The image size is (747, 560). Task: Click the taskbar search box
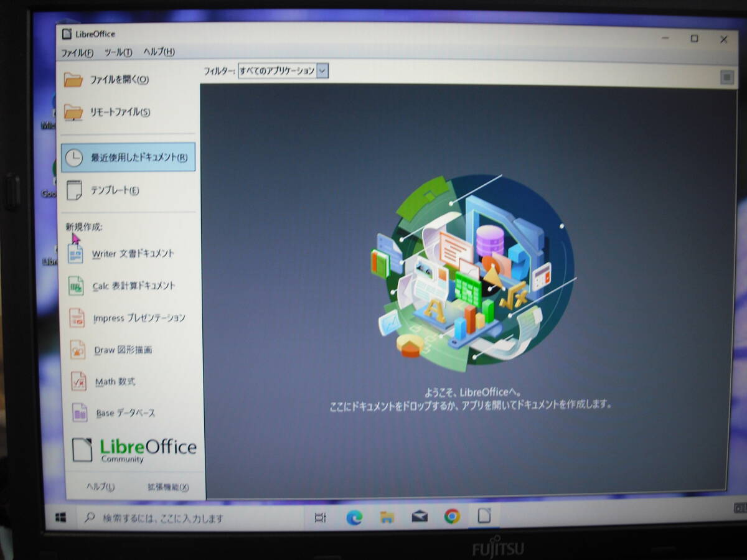pyautogui.click(x=191, y=518)
